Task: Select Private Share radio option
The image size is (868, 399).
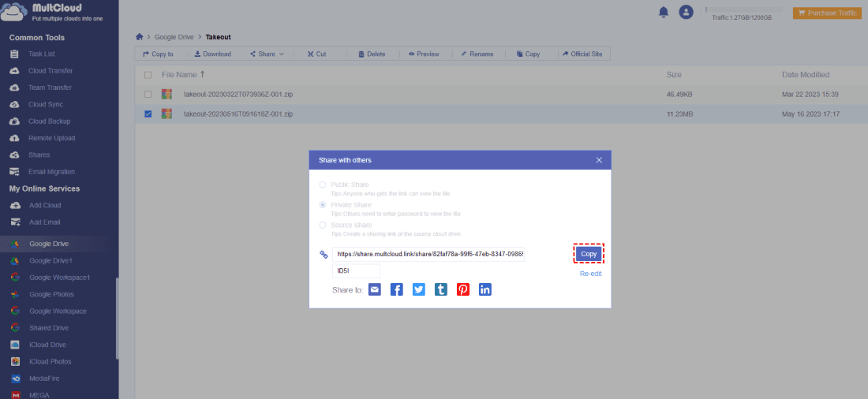Action: (323, 205)
